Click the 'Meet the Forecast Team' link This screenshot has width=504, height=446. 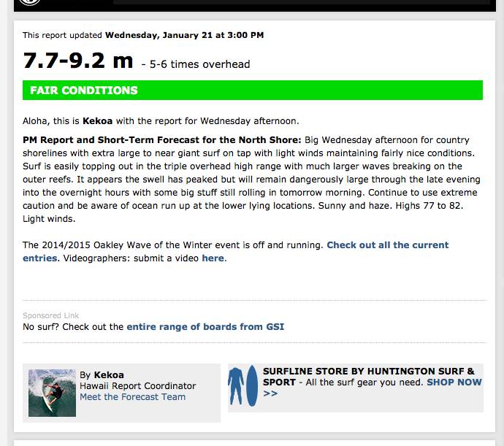point(132,397)
